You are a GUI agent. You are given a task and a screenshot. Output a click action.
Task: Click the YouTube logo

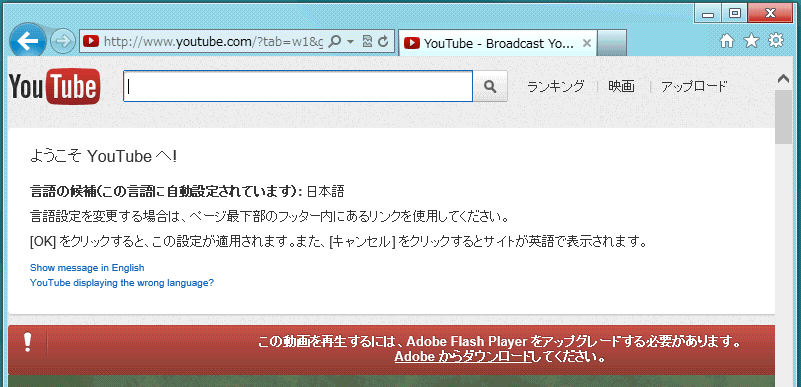54,86
